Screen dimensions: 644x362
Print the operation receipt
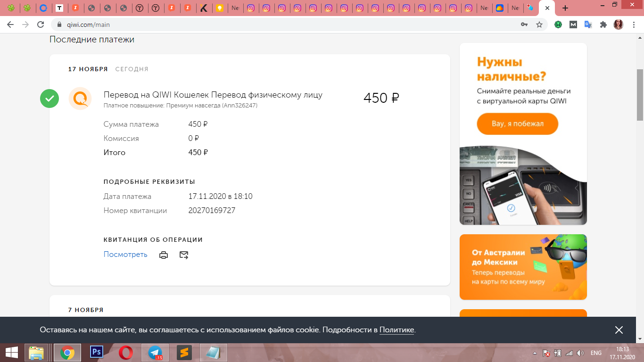pyautogui.click(x=164, y=255)
